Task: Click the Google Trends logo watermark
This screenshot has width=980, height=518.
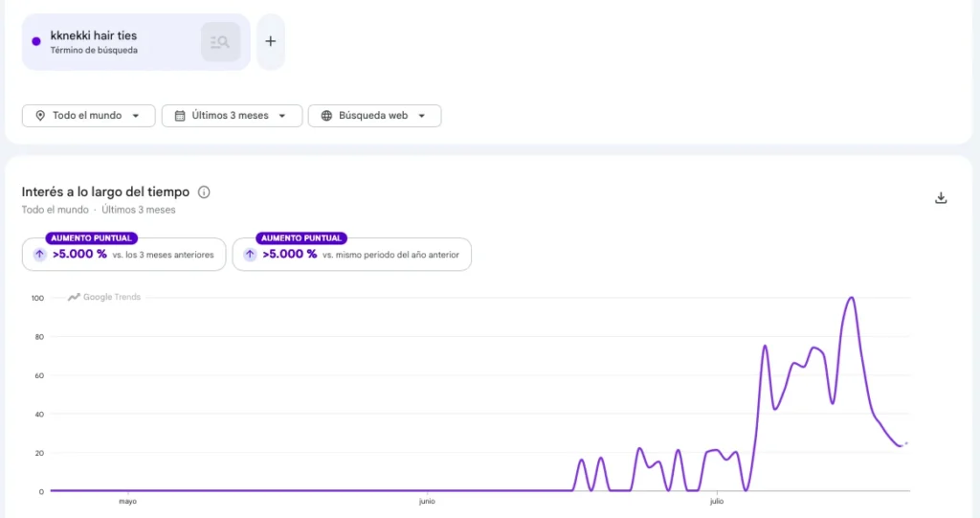Action: click(104, 297)
